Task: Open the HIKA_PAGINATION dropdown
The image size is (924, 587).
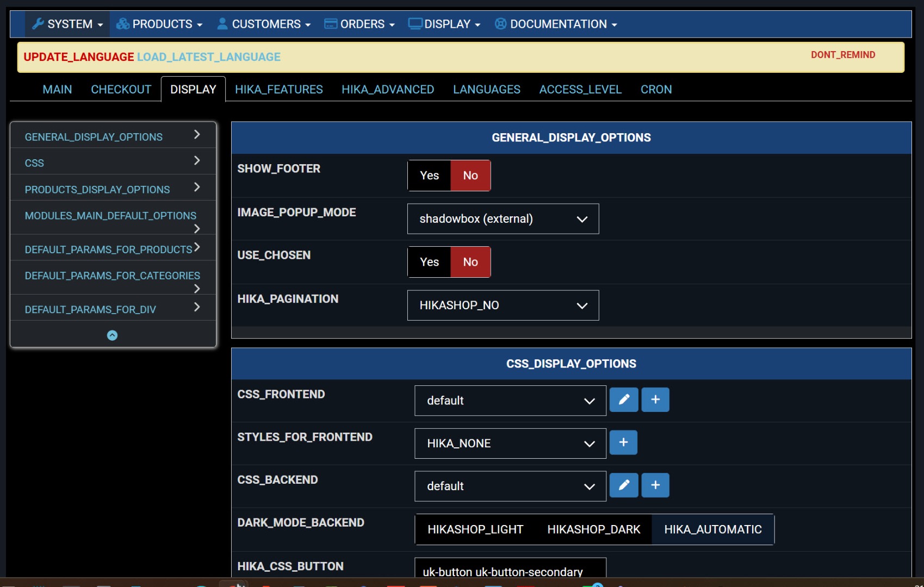Action: click(x=503, y=305)
